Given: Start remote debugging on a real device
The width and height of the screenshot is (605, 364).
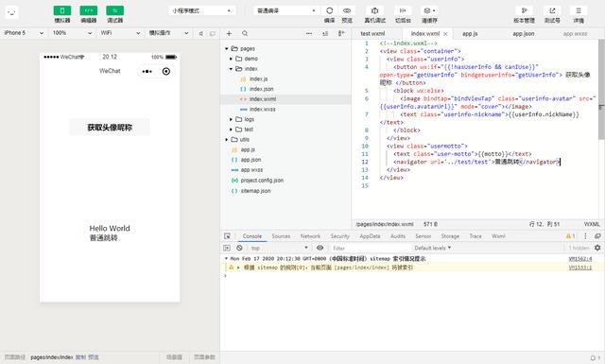Looking at the screenshot, I should [374, 10].
